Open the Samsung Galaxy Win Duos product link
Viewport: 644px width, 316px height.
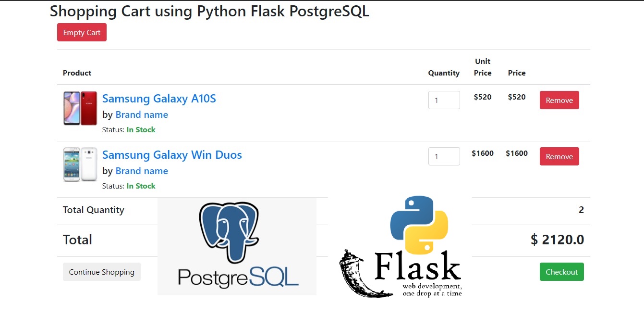pos(172,155)
